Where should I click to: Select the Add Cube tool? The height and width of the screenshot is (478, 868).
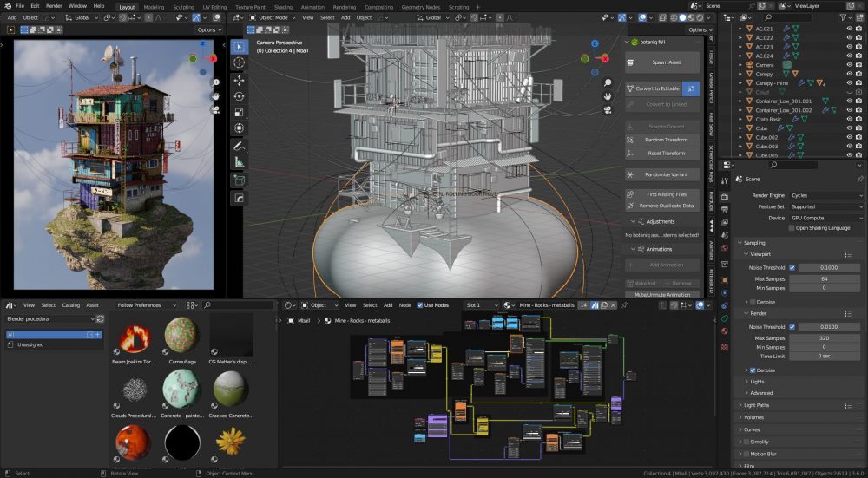coord(240,180)
